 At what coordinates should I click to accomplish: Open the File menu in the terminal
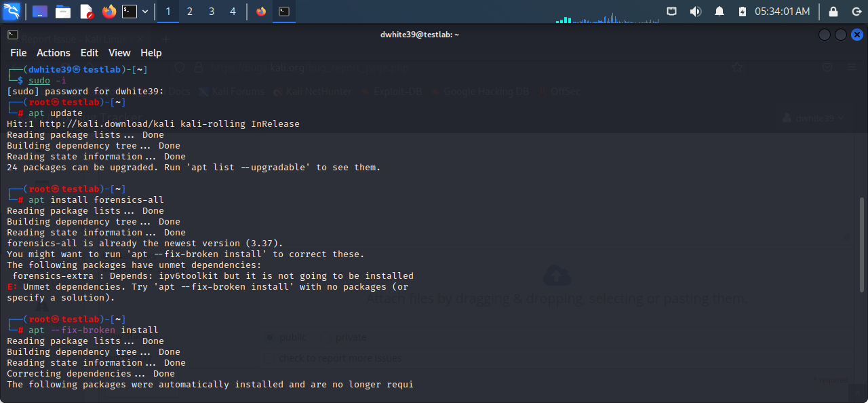click(18, 53)
